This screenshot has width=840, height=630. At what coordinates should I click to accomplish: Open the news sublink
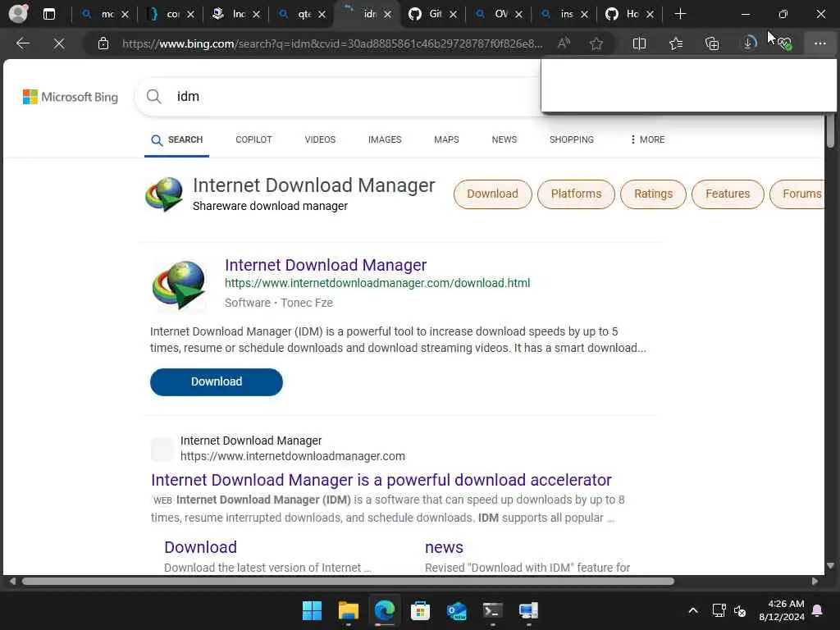(x=444, y=547)
